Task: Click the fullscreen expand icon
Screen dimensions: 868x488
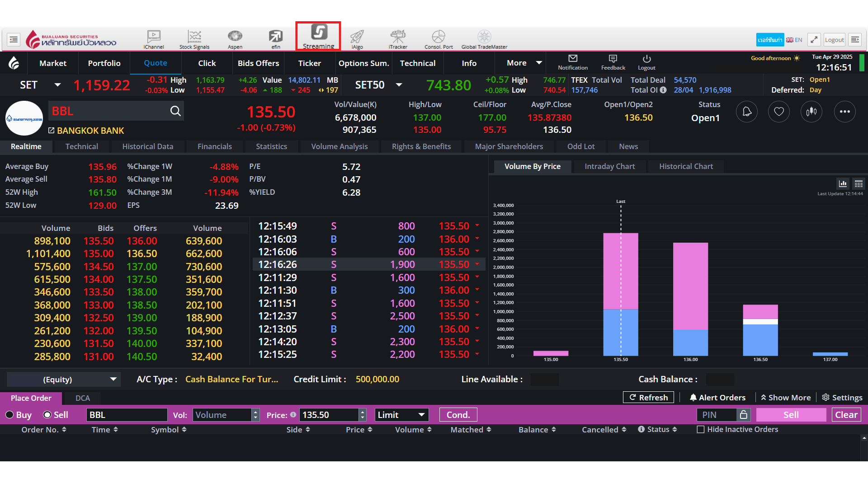Action: [814, 40]
